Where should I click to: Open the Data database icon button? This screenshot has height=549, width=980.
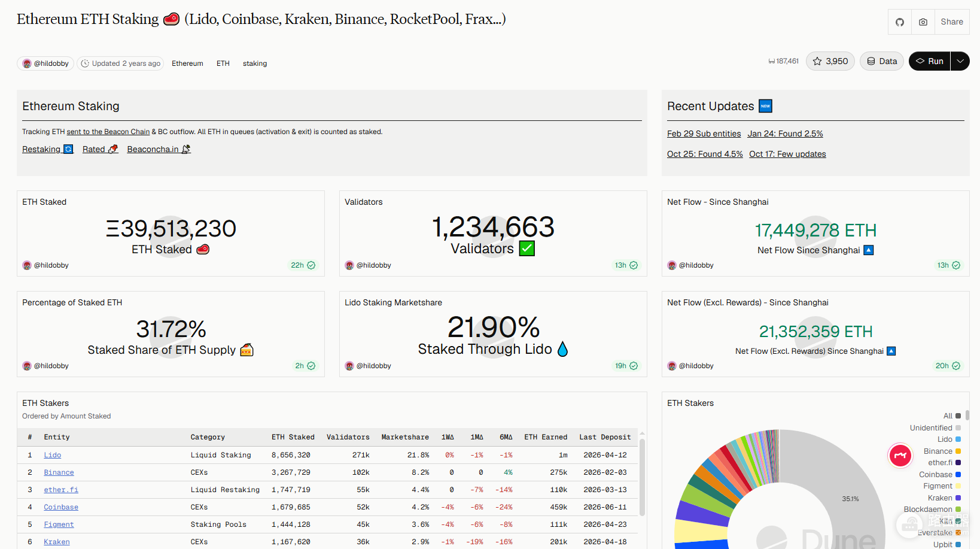[x=882, y=61]
